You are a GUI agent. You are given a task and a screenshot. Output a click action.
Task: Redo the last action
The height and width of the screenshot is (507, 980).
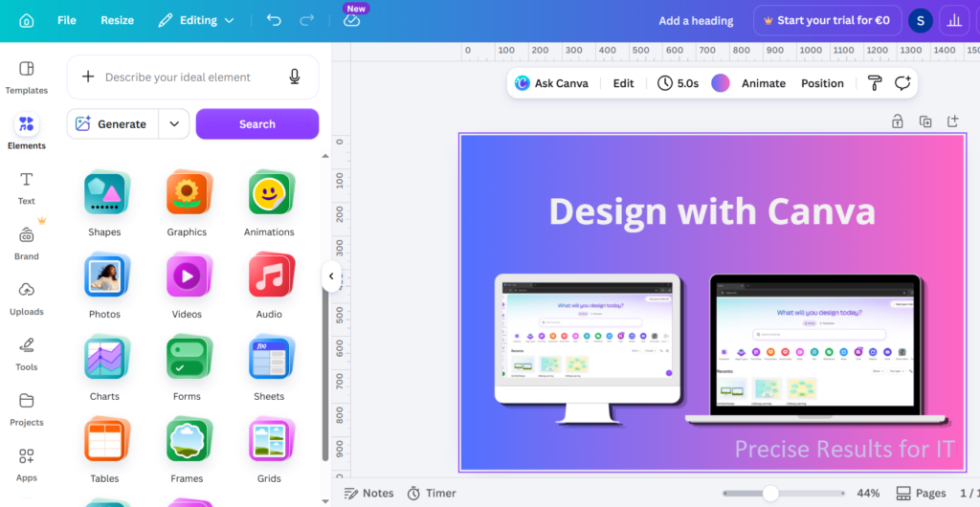[x=306, y=21]
